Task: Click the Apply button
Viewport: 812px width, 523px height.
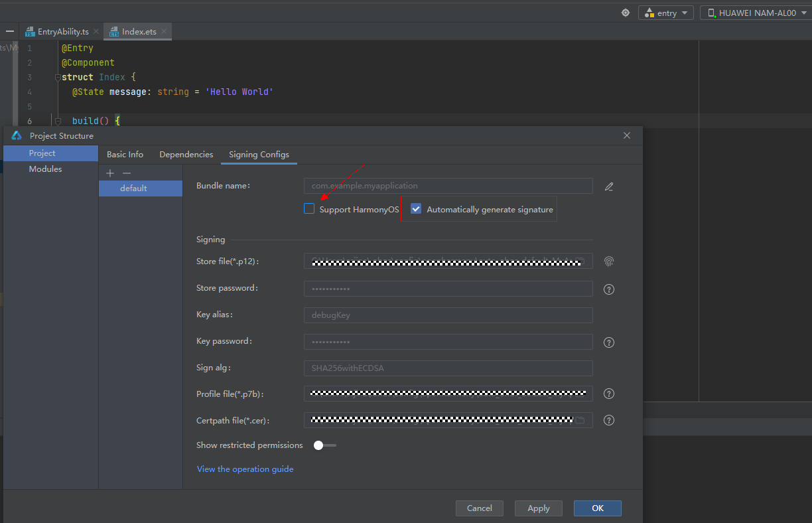Action: tap(539, 508)
